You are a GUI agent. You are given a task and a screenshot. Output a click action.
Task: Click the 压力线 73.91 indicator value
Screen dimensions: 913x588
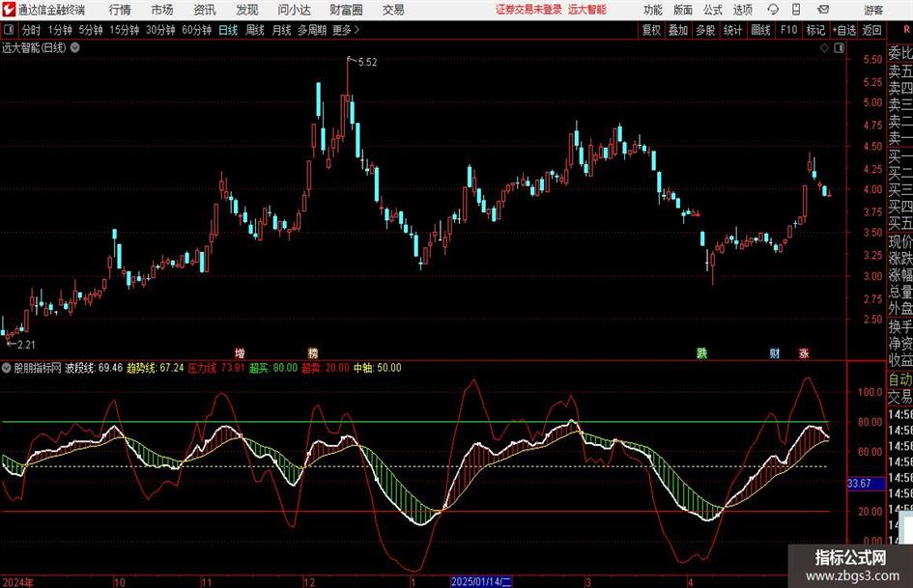[x=216, y=368]
